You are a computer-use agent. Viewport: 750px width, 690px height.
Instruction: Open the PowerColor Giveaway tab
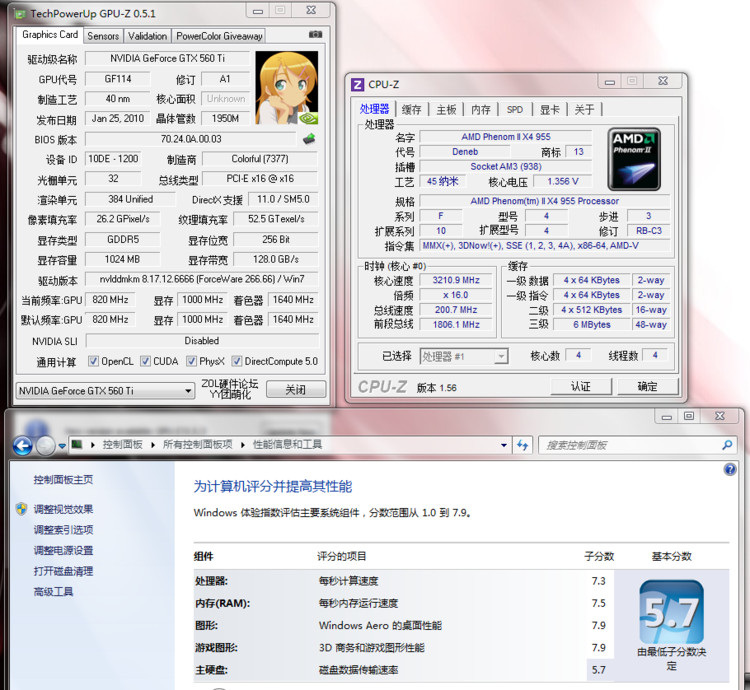pyautogui.click(x=219, y=36)
